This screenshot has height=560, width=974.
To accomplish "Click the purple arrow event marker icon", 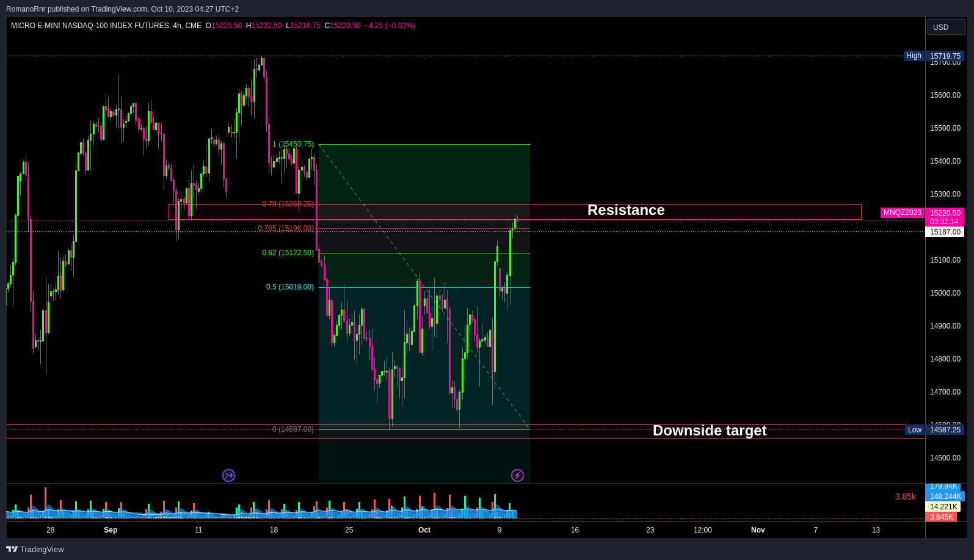I will click(x=228, y=475).
